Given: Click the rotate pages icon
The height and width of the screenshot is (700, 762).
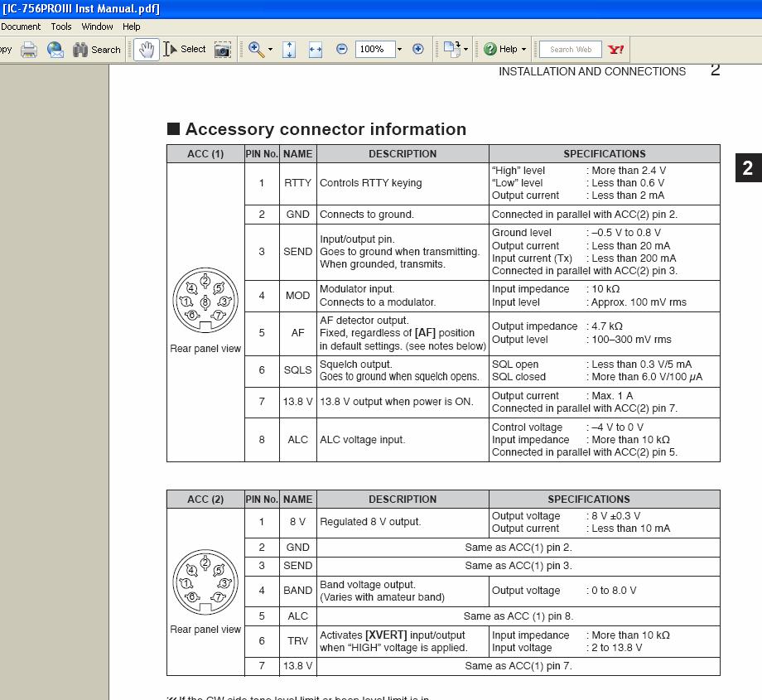Looking at the screenshot, I should (x=452, y=49).
